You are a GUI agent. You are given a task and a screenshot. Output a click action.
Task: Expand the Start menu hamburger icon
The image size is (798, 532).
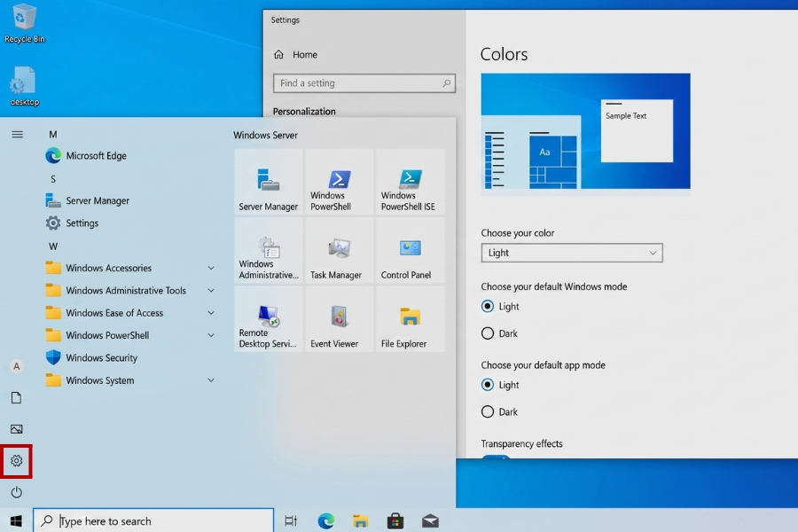coord(17,135)
